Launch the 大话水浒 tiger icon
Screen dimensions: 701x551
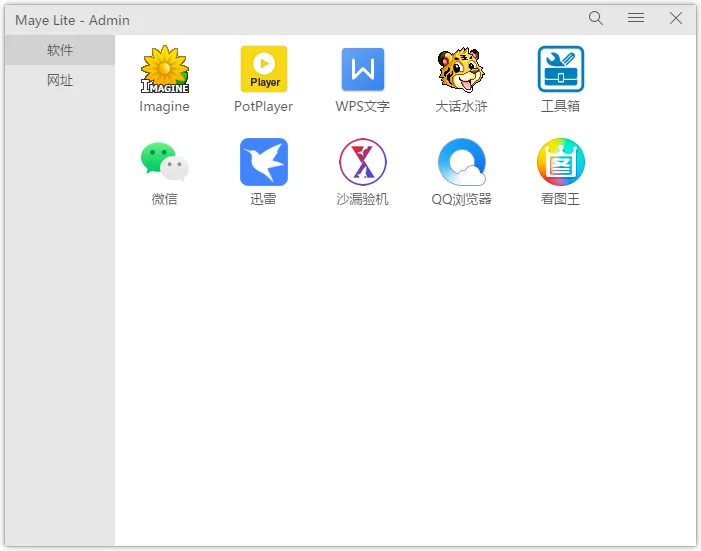[461, 69]
